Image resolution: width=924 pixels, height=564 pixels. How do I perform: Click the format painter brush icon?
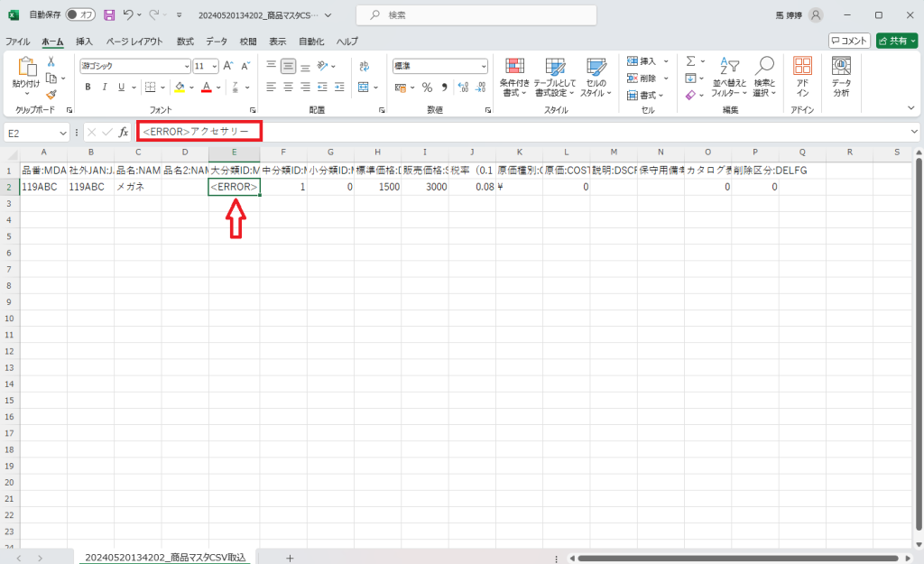(x=51, y=95)
